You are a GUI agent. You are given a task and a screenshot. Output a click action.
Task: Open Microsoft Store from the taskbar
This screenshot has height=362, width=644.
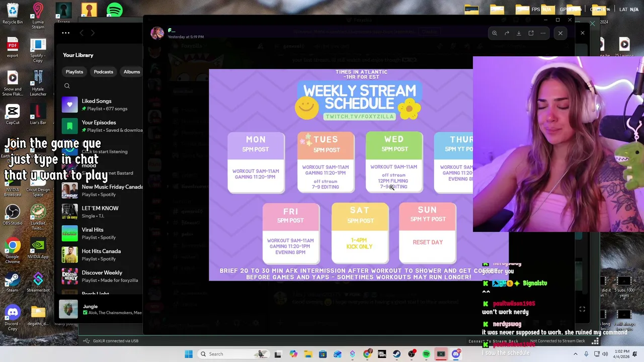tap(323, 354)
